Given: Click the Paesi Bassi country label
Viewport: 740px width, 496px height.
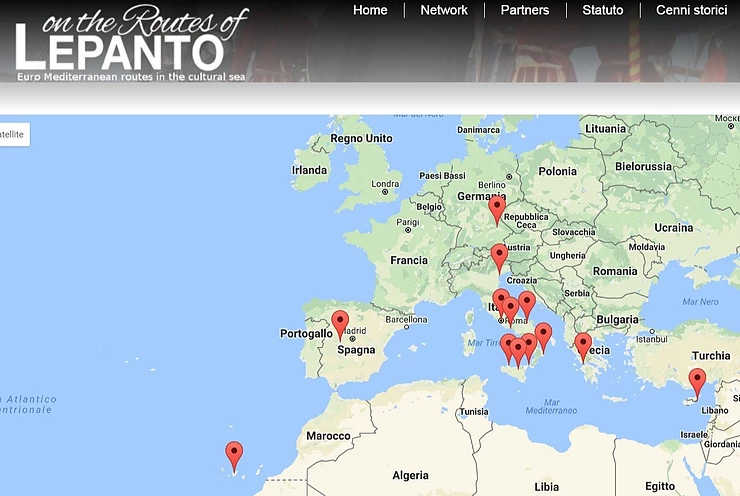Looking at the screenshot, I should pyautogui.click(x=442, y=176).
